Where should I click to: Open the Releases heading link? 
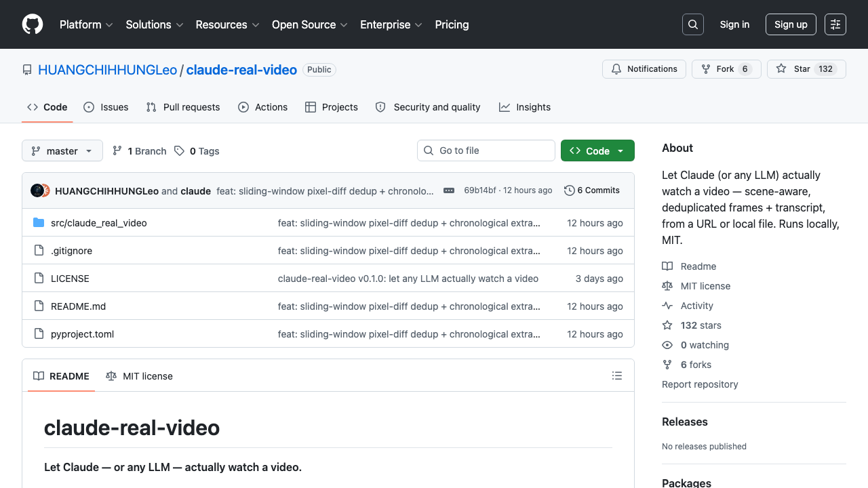coord(685,422)
